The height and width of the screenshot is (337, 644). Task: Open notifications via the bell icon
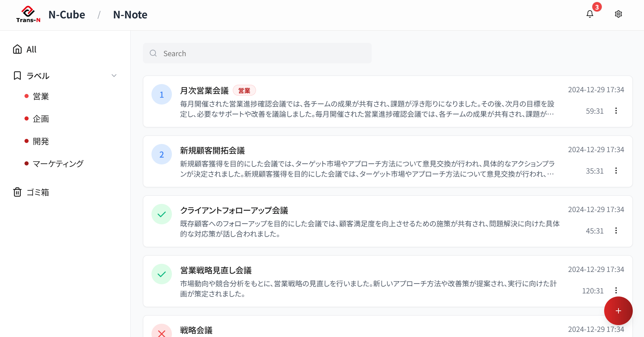(590, 14)
